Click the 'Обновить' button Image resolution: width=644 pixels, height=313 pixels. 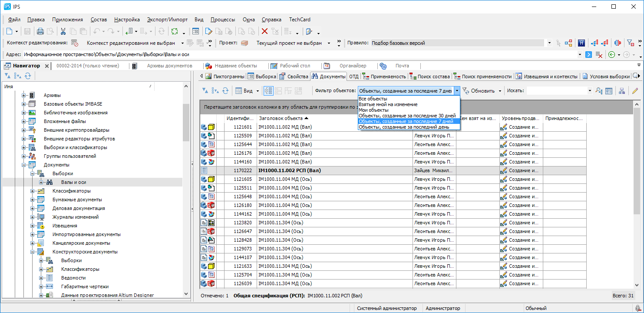pos(482,91)
